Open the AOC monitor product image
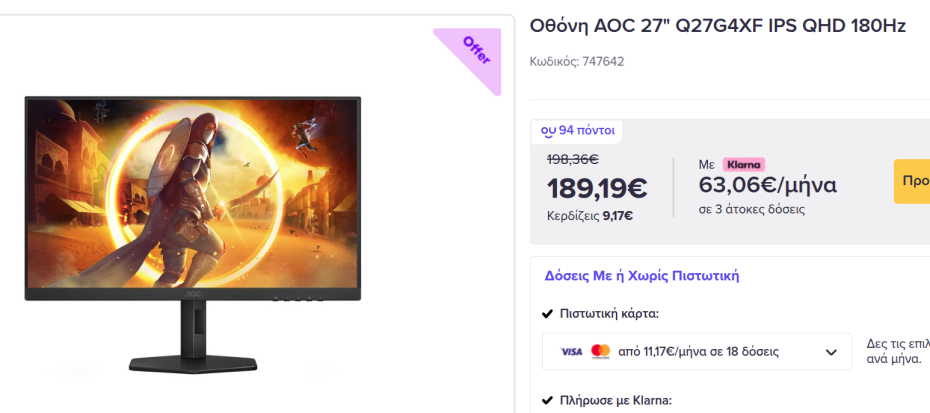This screenshot has width=930, height=413. point(192,234)
